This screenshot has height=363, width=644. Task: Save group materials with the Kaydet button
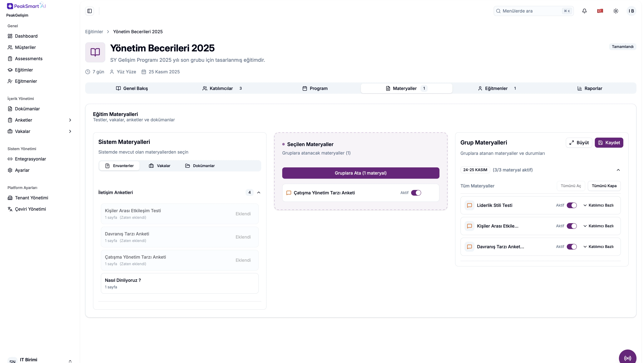(x=609, y=143)
